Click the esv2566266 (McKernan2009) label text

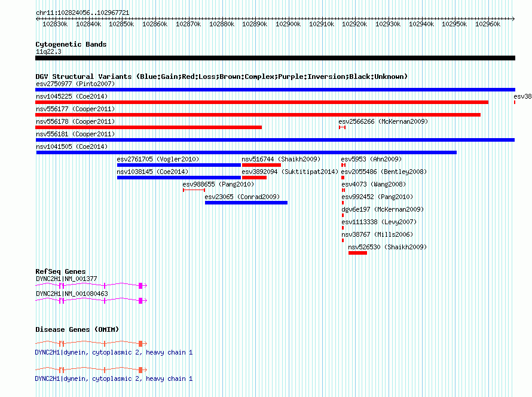pos(383,121)
